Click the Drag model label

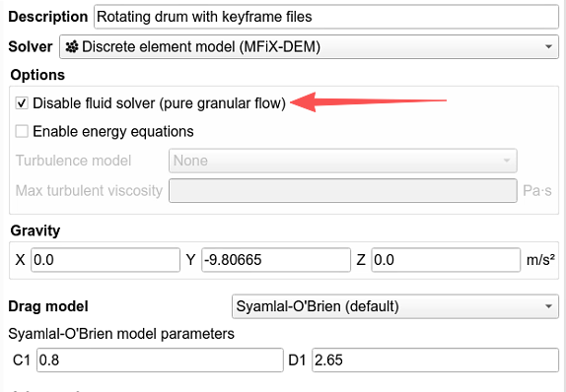click(x=48, y=306)
